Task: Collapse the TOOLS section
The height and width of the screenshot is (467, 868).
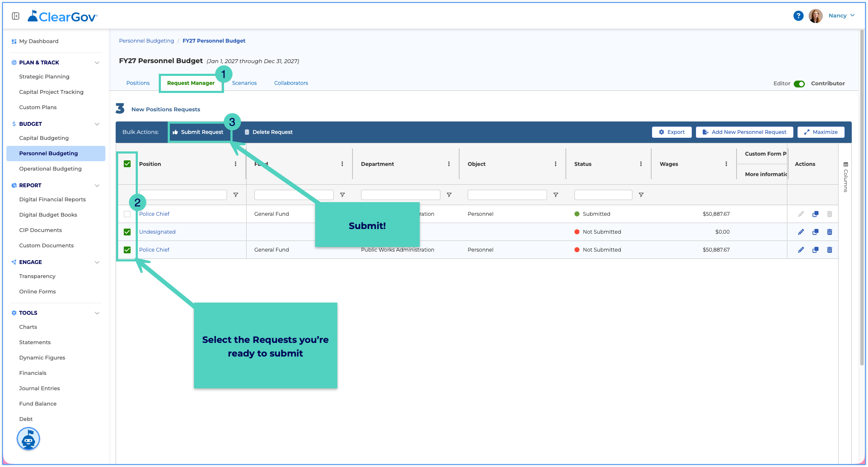Action: [x=97, y=313]
